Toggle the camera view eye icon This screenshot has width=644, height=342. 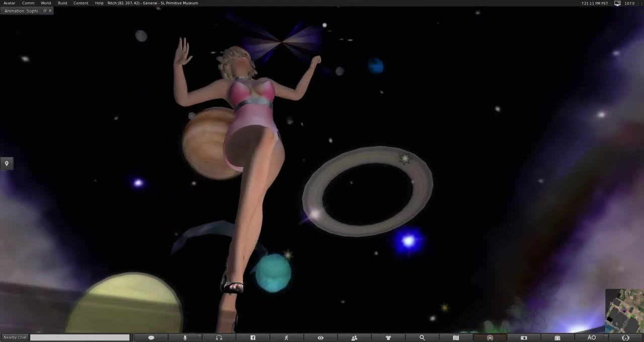[320, 337]
